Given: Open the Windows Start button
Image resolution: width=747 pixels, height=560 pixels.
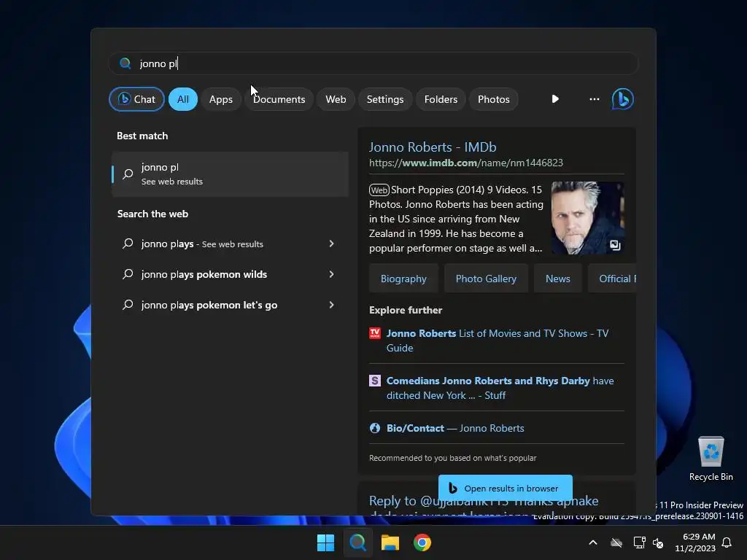Looking at the screenshot, I should point(326,542).
